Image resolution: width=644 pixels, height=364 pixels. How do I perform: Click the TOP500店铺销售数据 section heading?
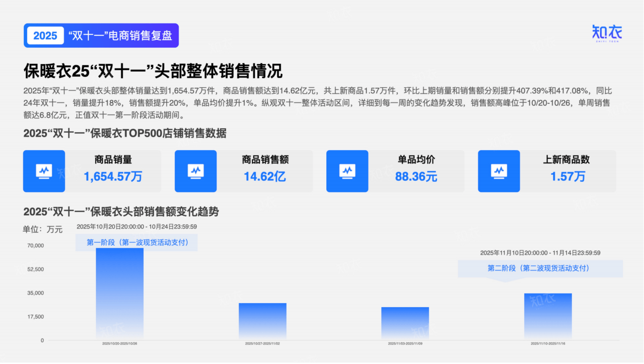(124, 134)
